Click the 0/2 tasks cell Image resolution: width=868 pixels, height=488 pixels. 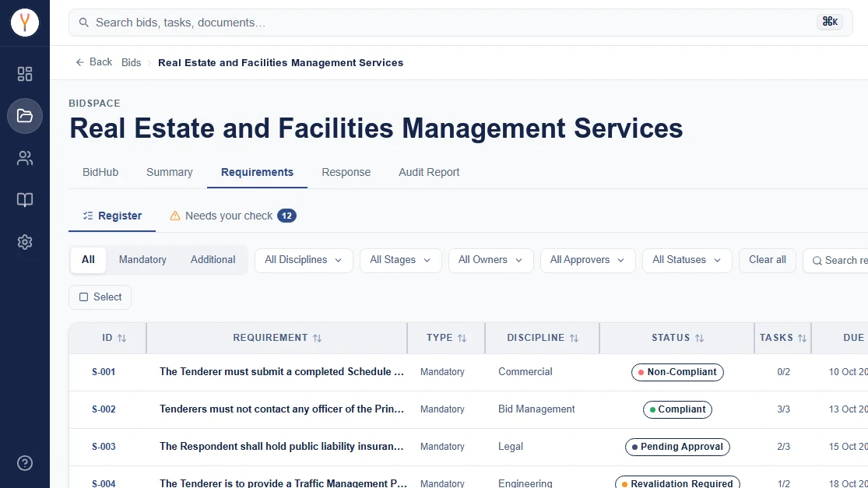click(783, 372)
